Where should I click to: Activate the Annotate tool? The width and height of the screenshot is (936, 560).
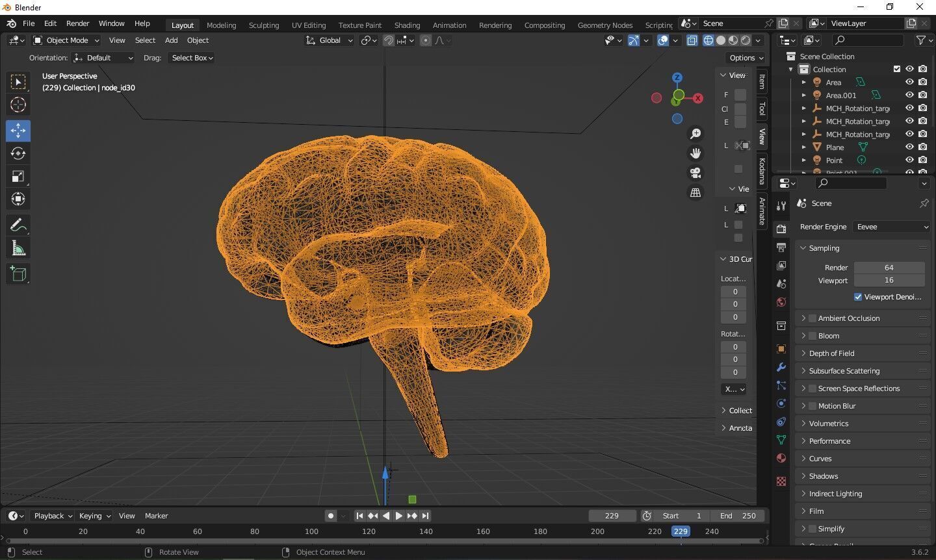tap(18, 225)
